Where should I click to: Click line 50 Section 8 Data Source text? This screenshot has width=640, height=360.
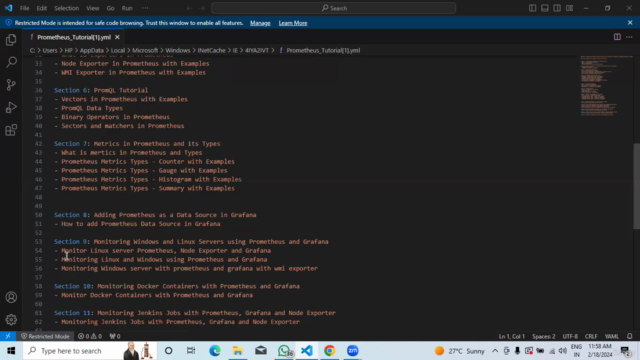click(155, 215)
